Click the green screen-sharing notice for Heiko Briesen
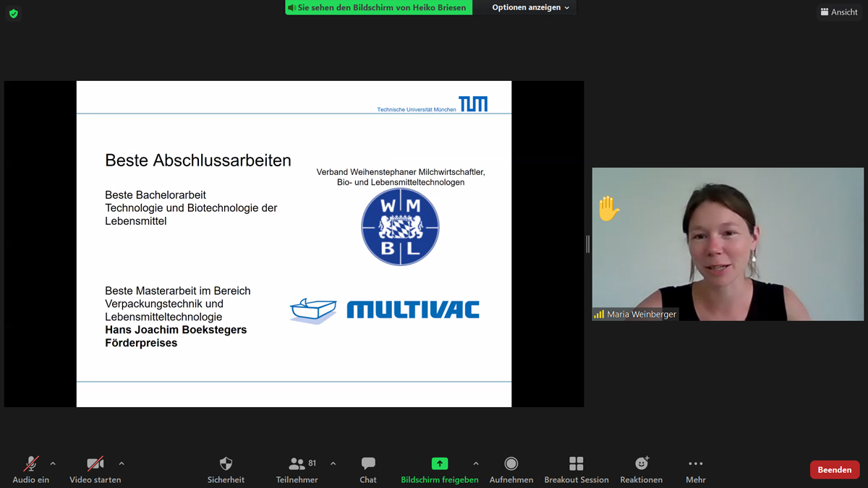This screenshot has height=488, width=868. pyautogui.click(x=378, y=8)
